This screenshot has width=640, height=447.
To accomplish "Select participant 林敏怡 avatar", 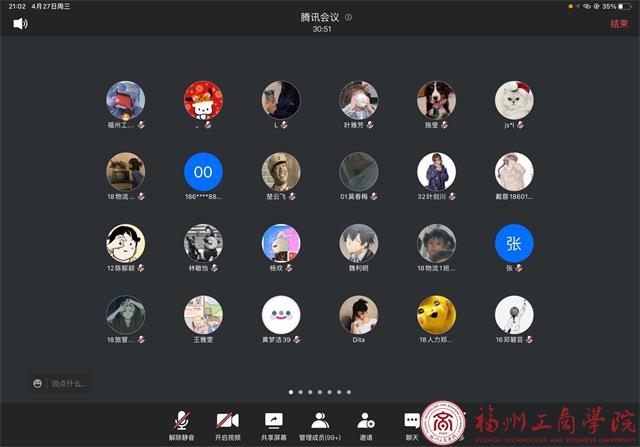I will pyautogui.click(x=203, y=243).
